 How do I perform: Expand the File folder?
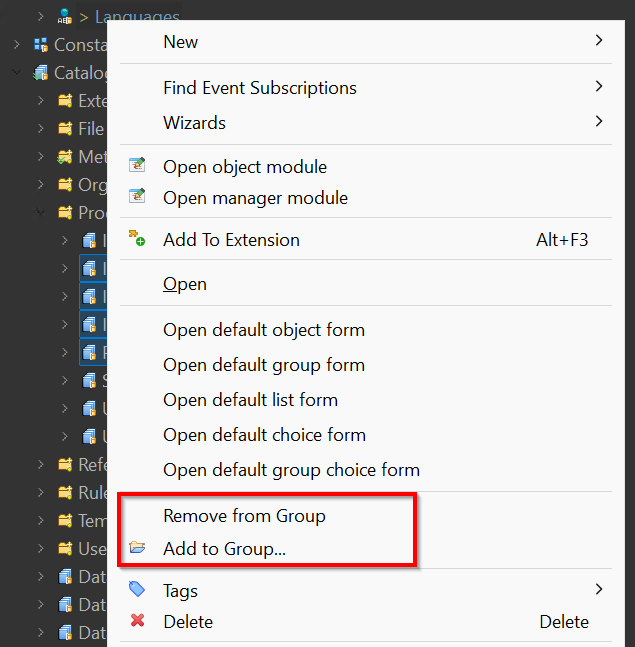[40, 128]
